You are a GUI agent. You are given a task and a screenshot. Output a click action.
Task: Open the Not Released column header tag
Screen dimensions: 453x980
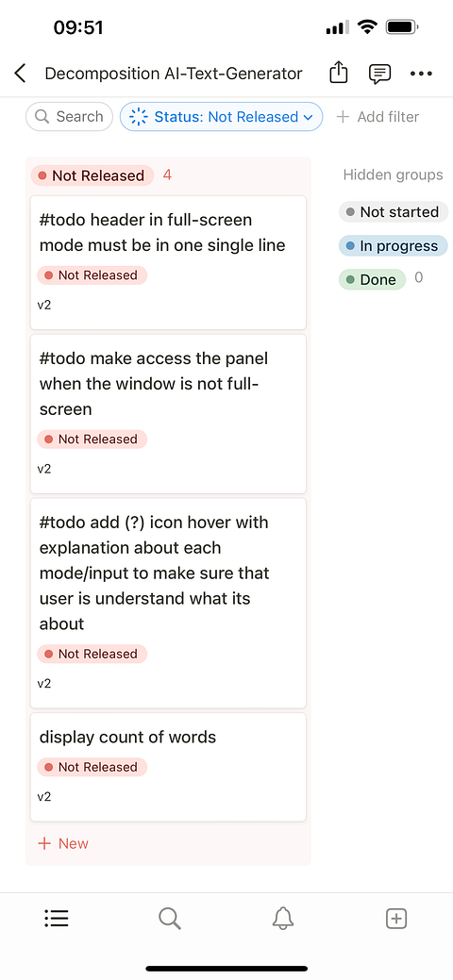point(92,175)
